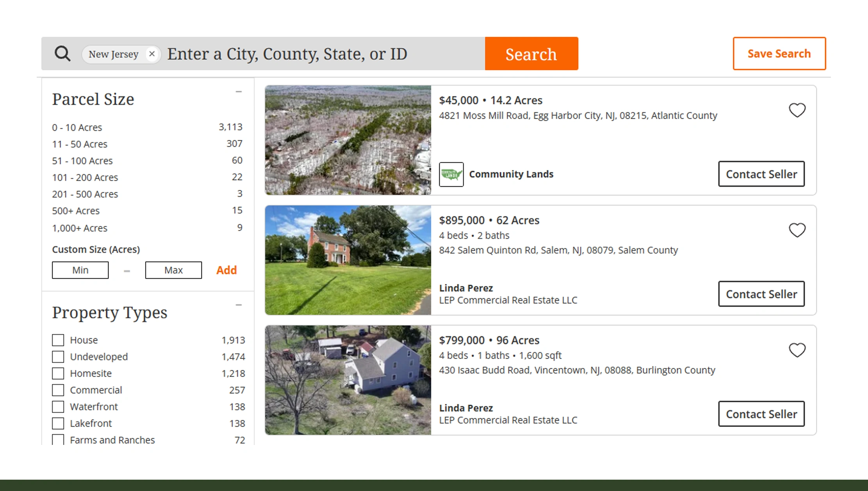Screen dimensions: 868x491
Task: Favorite the $799,000 96 Acres listing
Action: [x=797, y=350]
